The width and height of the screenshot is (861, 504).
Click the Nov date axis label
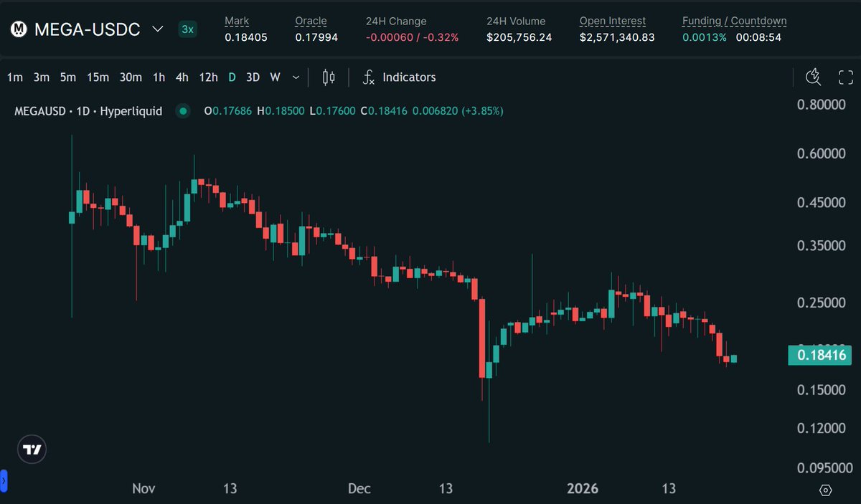pos(143,488)
